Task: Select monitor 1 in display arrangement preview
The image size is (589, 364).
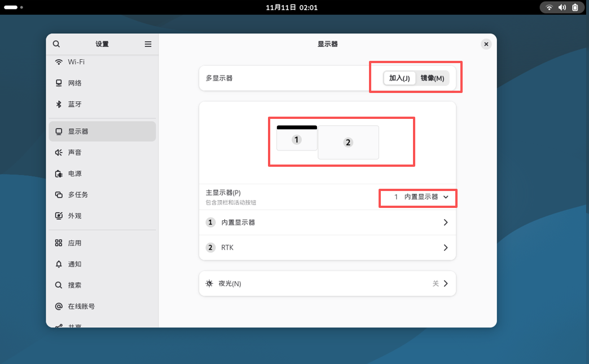Action: [297, 139]
